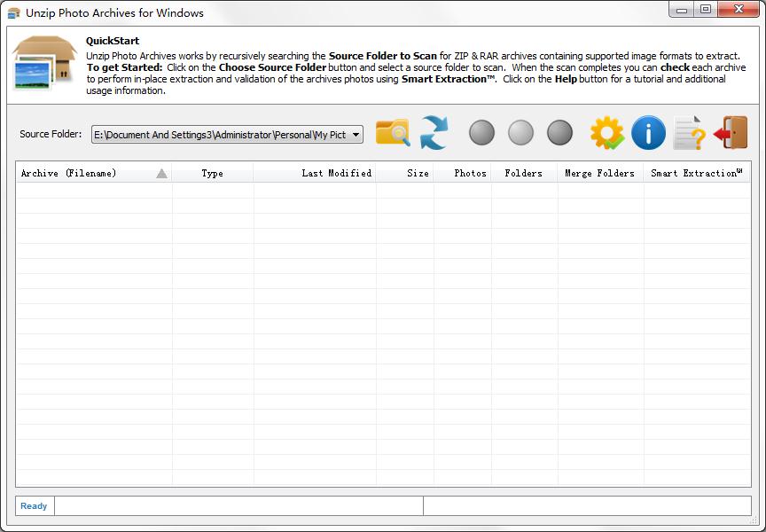
Task: Click the third gray round button
Action: [x=559, y=133]
